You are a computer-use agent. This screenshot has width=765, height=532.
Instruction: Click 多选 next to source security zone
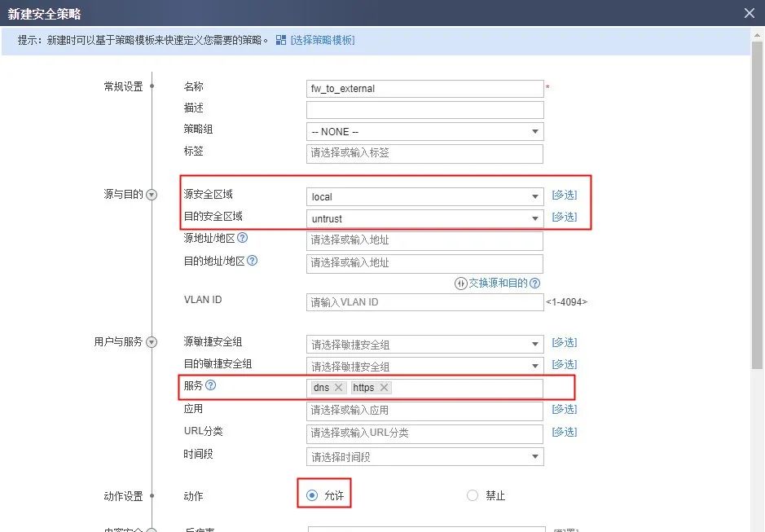coord(565,195)
